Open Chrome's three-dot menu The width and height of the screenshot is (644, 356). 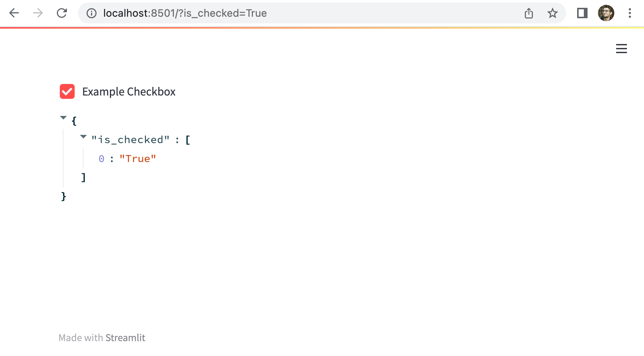click(x=630, y=13)
